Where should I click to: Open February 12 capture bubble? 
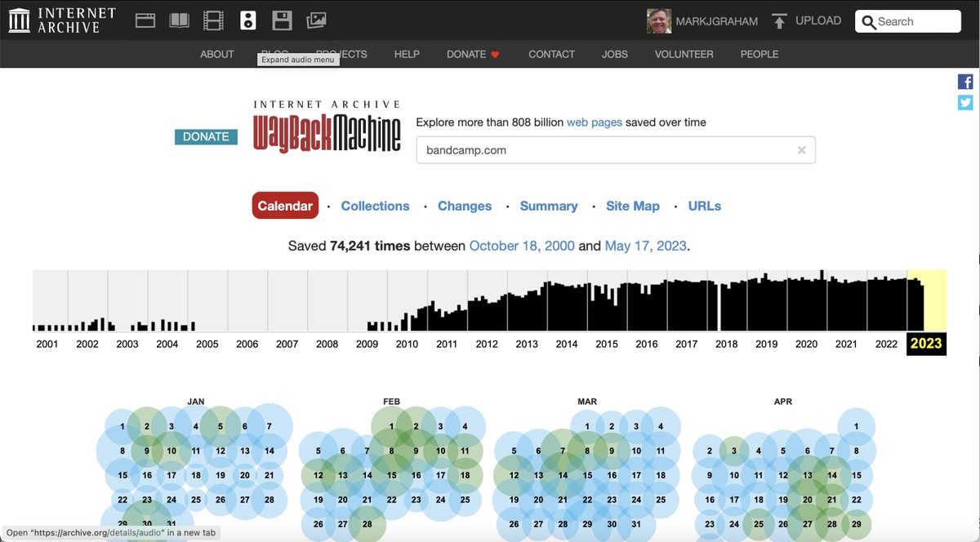pos(318,475)
